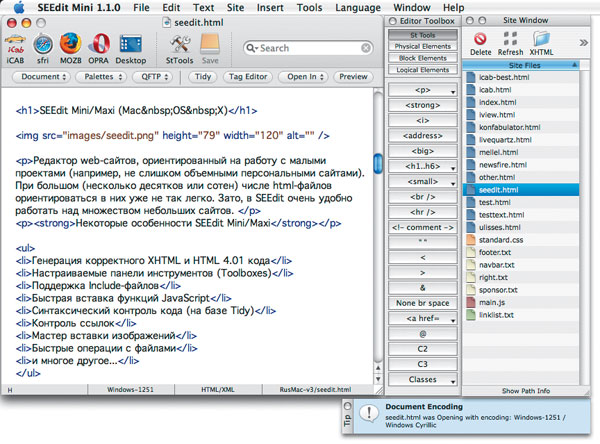Click the Tag Editor button
This screenshot has width=600, height=444.
(x=249, y=76)
